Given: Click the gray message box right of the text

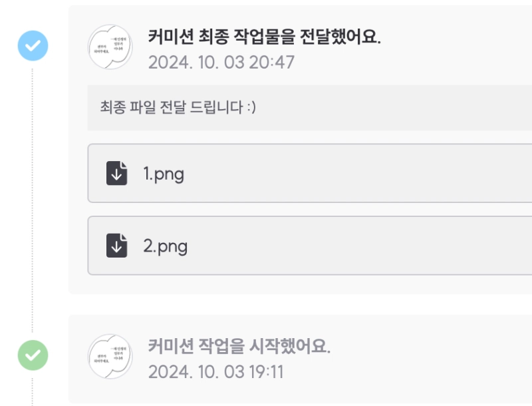Looking at the screenshot, I should (x=399, y=107).
